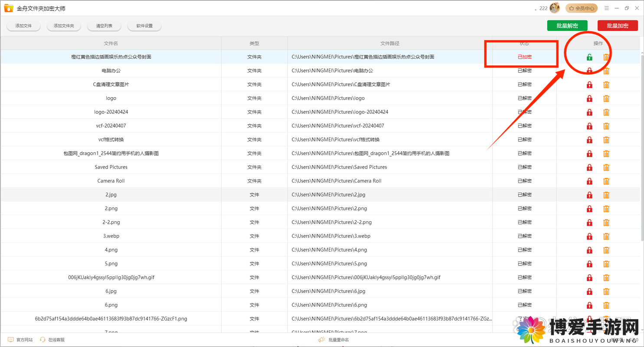Click trash icon for 3.webp row
This screenshot has height=347, width=644.
pyautogui.click(x=606, y=236)
